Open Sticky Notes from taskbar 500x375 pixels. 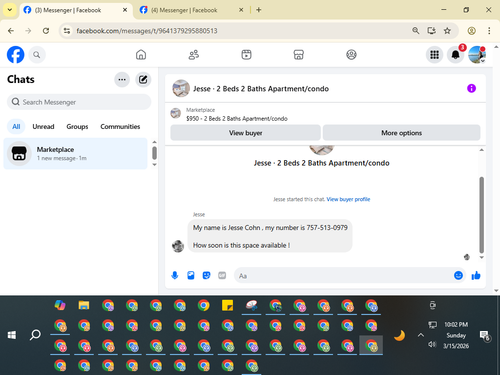click(228, 305)
